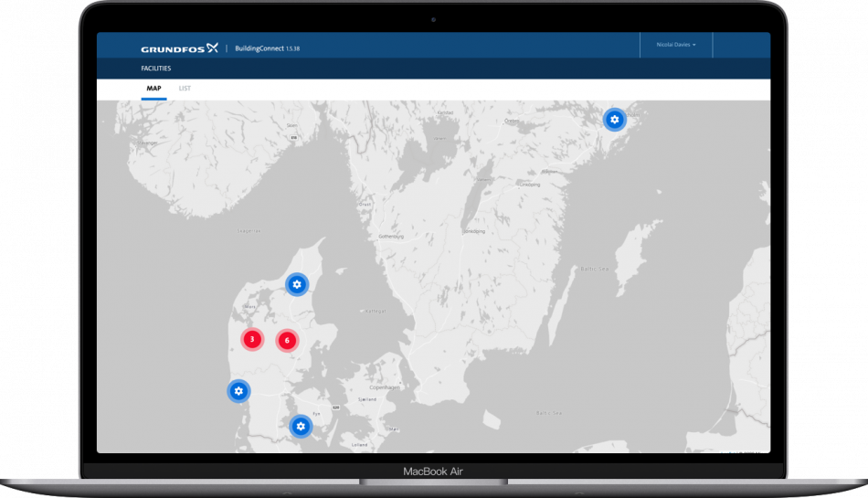Screen dimensions: 868x498
Task: Click the Copenhagen label on the map
Action: [384, 387]
